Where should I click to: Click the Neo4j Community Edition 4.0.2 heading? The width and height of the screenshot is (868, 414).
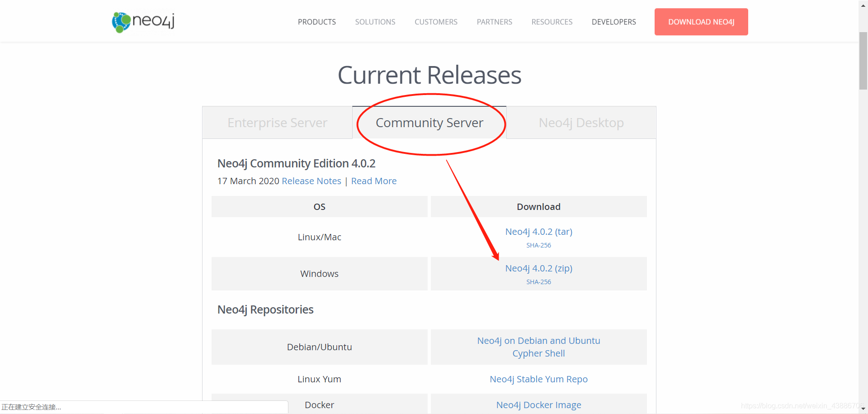point(296,163)
